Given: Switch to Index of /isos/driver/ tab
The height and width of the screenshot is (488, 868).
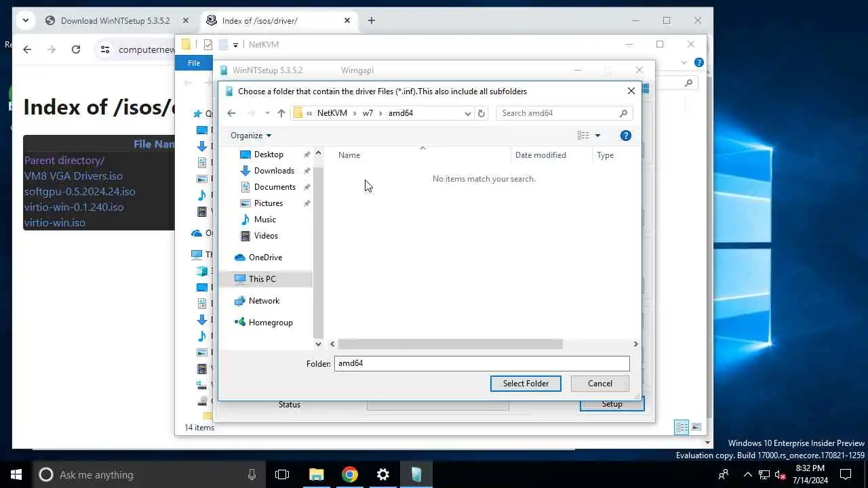Looking at the screenshot, I should (279, 20).
